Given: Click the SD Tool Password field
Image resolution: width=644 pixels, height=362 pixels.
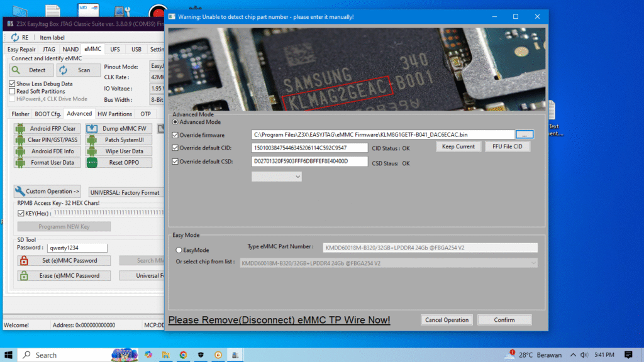Looking at the screenshot, I should (77, 248).
